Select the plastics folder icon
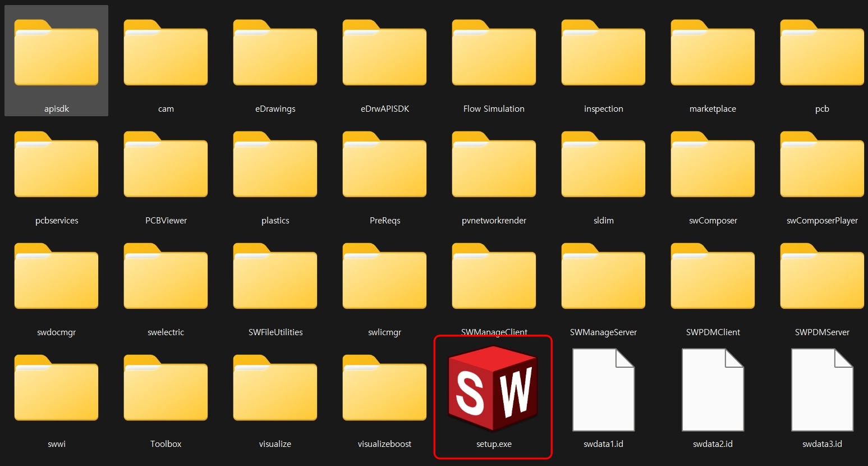The width and height of the screenshot is (868, 466). 275,165
